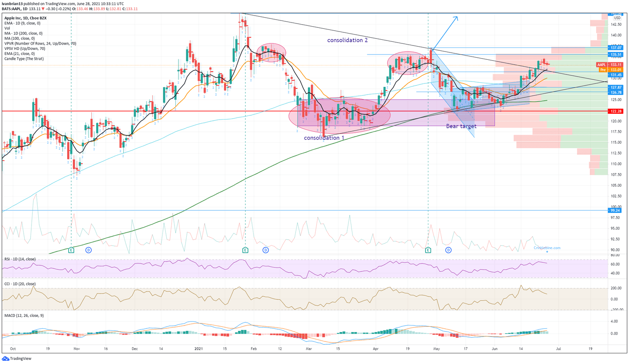Select the Vol indicator legend
629x364 pixels.
click(x=7, y=28)
